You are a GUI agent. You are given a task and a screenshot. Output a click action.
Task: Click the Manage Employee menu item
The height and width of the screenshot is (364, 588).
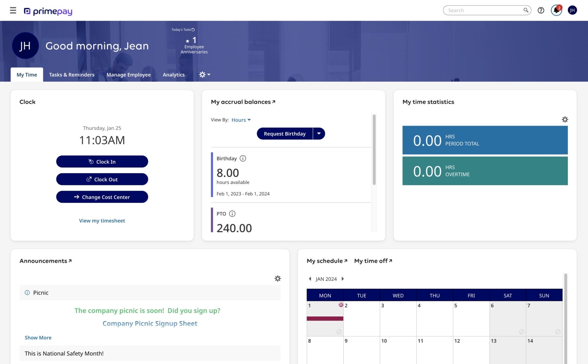point(129,74)
